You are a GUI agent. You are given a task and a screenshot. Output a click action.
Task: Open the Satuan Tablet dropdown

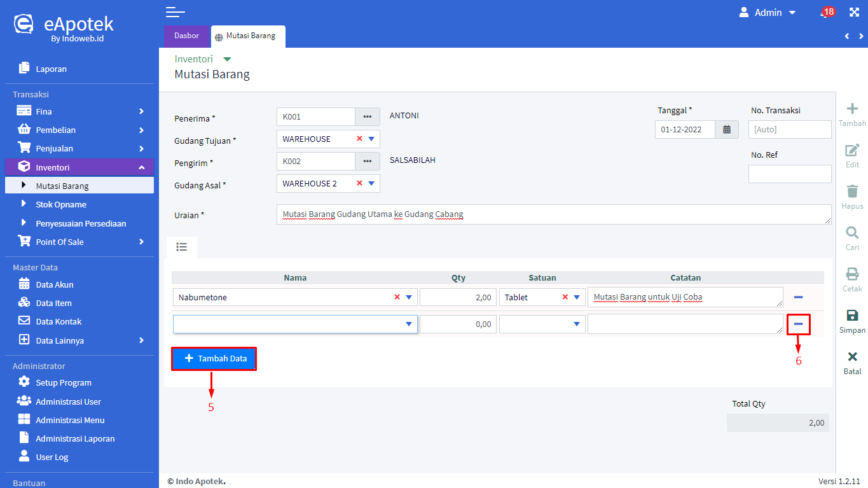[x=577, y=297]
